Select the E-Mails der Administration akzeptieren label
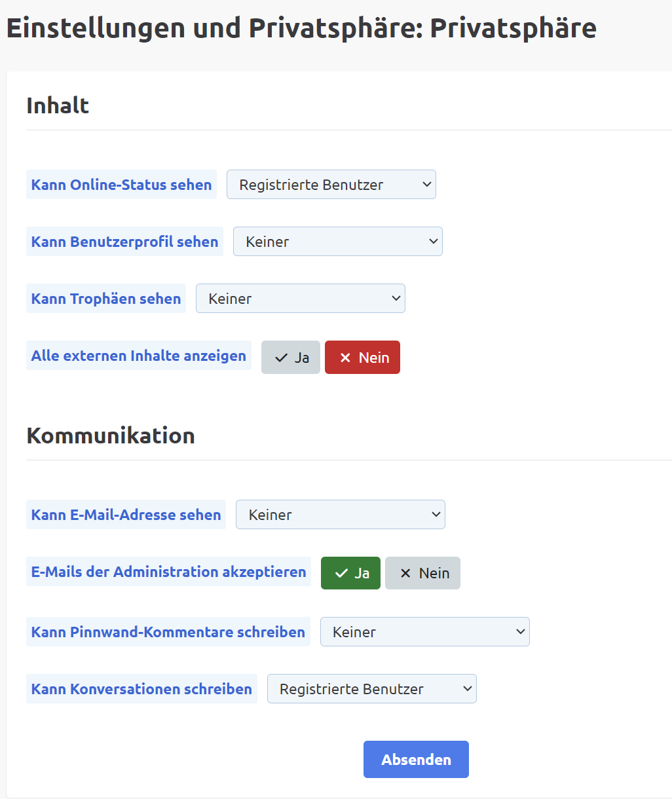Viewport: 672px width, 799px height. click(168, 572)
